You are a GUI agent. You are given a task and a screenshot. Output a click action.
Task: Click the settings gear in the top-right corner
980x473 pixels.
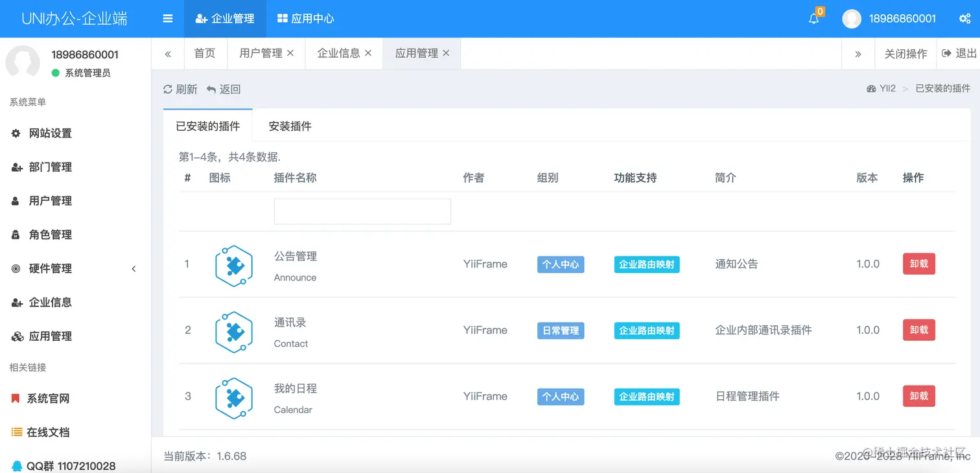point(964,19)
